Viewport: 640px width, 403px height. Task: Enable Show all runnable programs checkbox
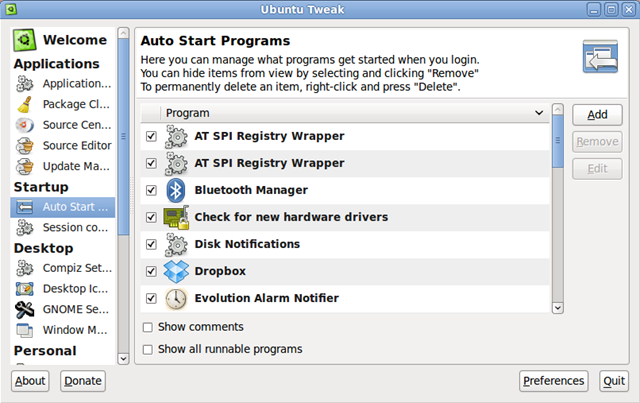coord(148,350)
